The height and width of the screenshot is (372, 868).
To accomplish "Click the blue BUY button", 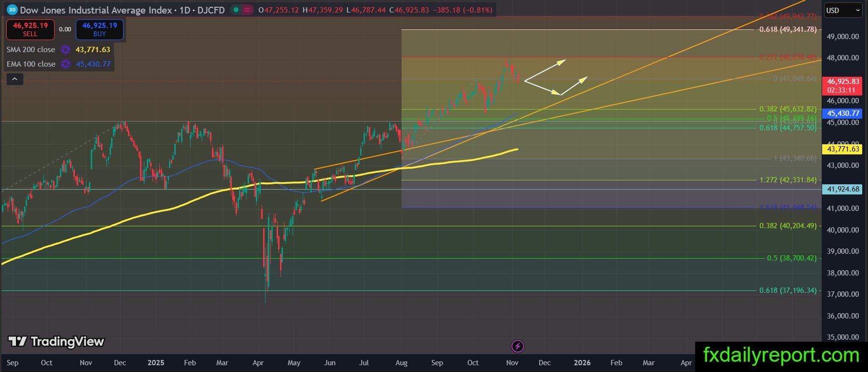I will click(99, 29).
